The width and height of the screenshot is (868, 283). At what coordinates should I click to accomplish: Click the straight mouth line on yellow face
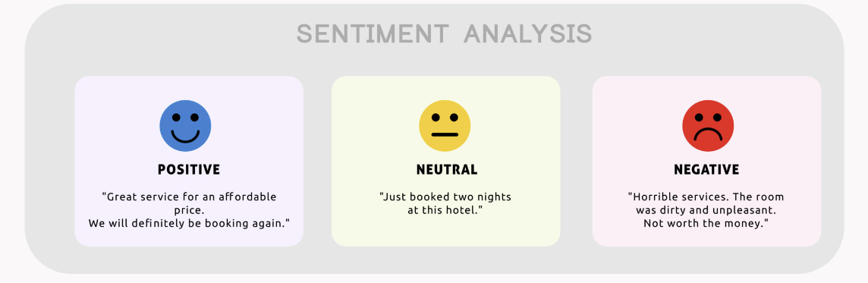coord(445,134)
